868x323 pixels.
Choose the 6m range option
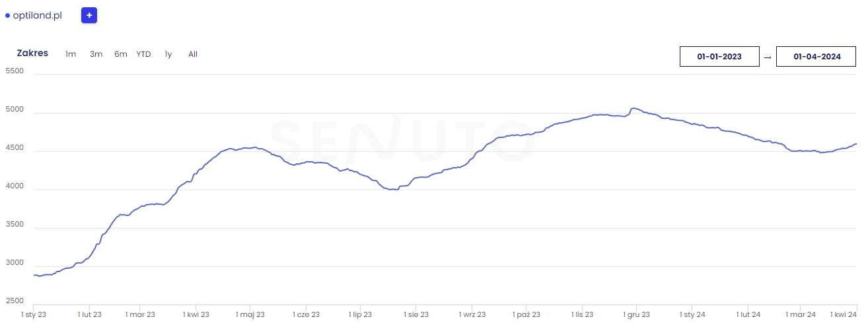coord(120,54)
